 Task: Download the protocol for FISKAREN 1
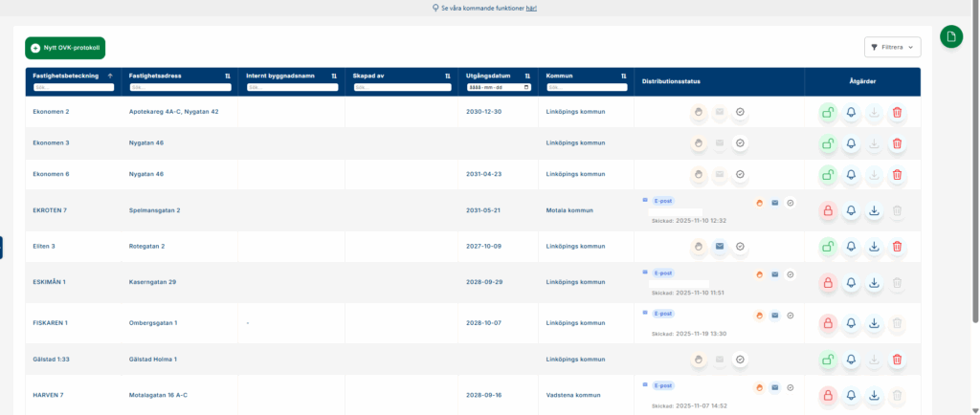coord(874,323)
